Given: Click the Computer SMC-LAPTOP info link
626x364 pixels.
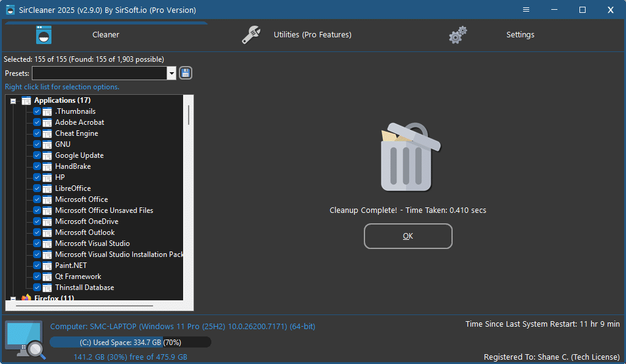Looking at the screenshot, I should pos(183,327).
